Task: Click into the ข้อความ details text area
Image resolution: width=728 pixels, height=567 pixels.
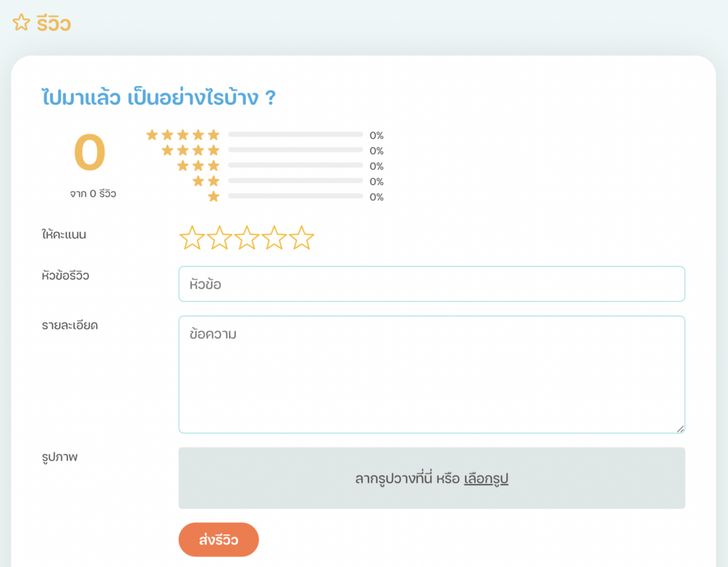Action: (x=432, y=375)
